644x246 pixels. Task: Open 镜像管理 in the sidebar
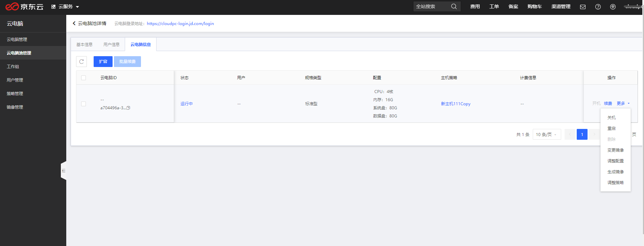click(x=33, y=107)
